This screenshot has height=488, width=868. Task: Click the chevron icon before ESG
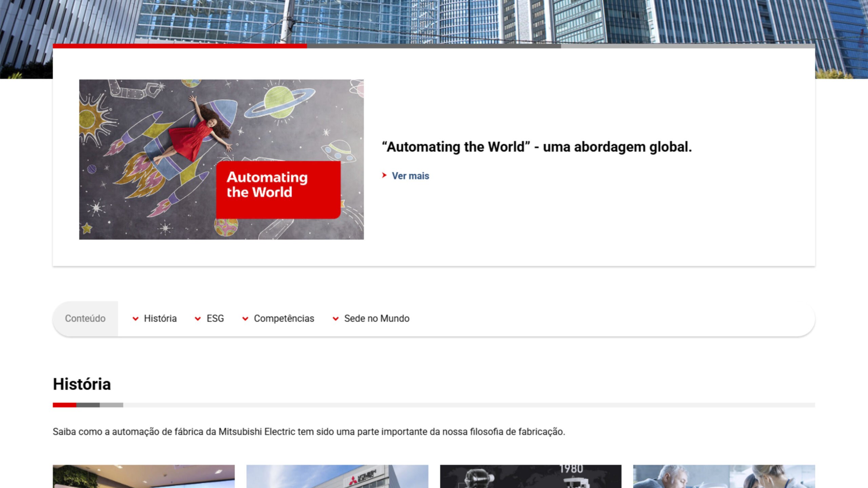(x=198, y=319)
